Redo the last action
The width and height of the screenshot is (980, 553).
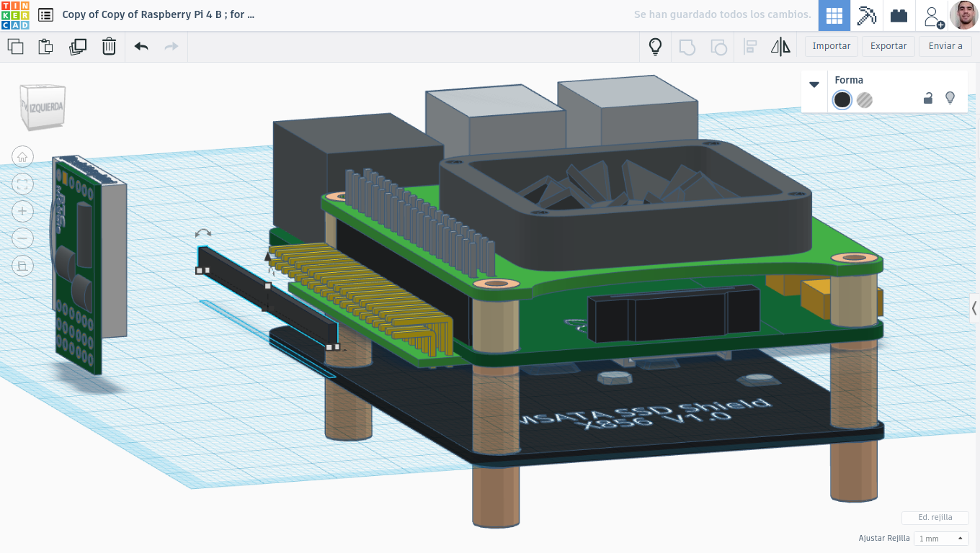pyautogui.click(x=171, y=47)
